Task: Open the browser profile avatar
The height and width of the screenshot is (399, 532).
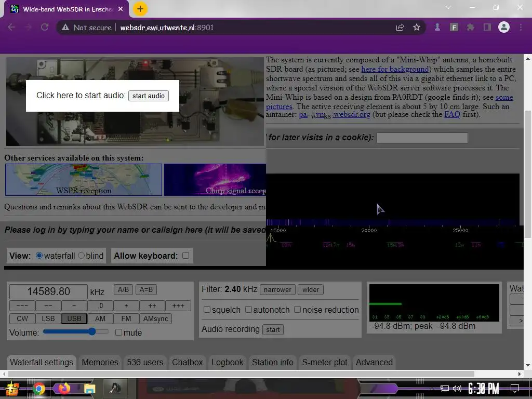Action: pos(504,27)
